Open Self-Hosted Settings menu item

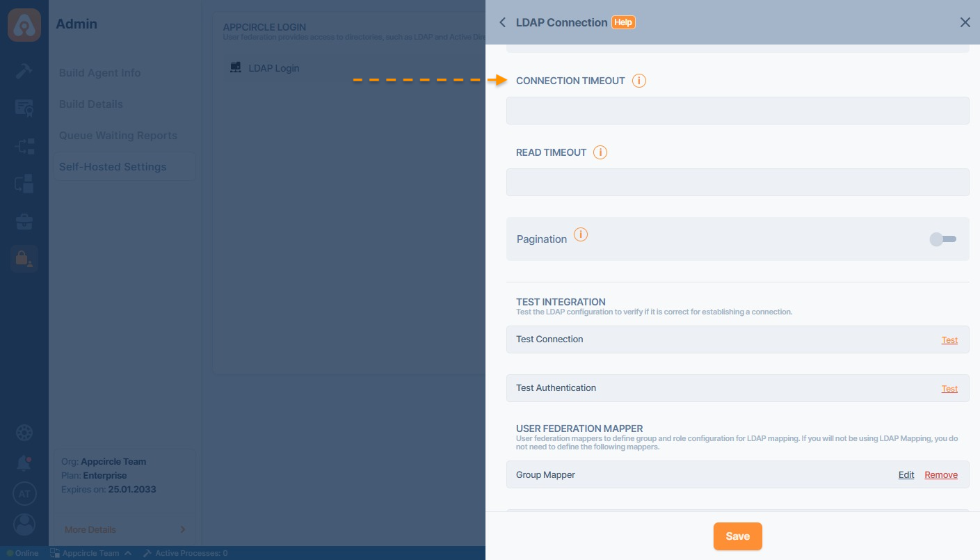[x=113, y=167]
